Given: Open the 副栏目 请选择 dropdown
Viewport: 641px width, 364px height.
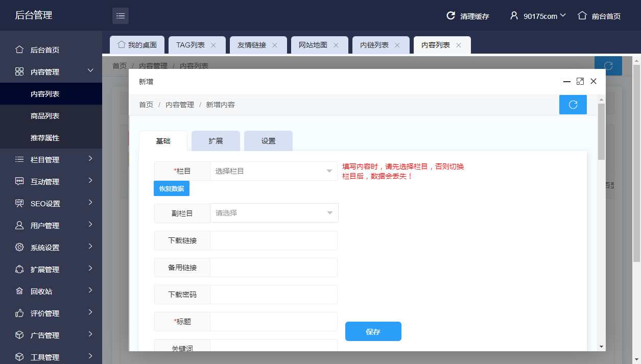Looking at the screenshot, I should click(x=274, y=213).
